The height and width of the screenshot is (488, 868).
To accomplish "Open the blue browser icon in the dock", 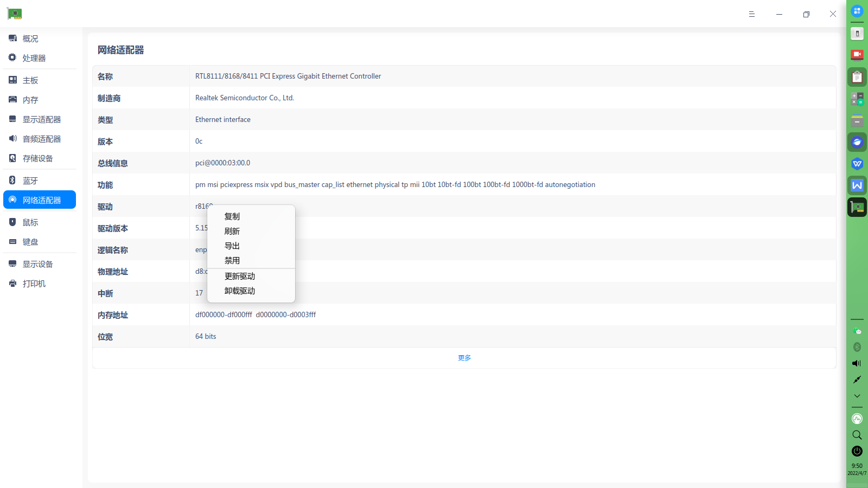I will [857, 142].
